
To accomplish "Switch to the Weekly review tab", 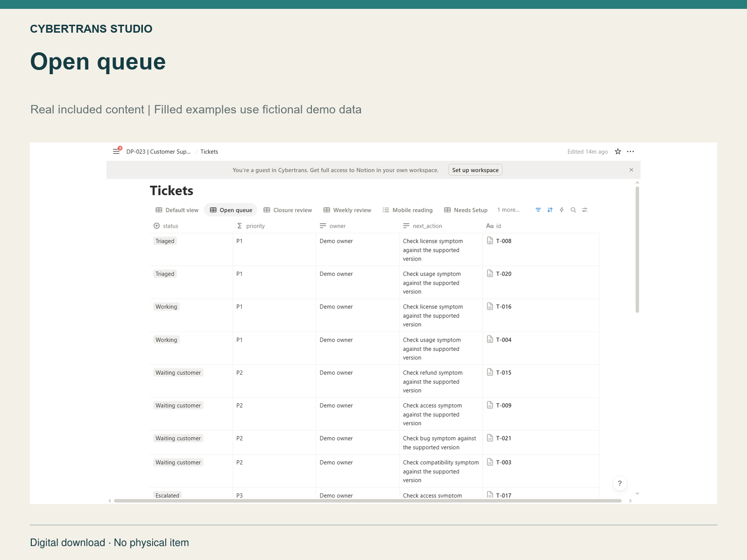I will tap(347, 210).
